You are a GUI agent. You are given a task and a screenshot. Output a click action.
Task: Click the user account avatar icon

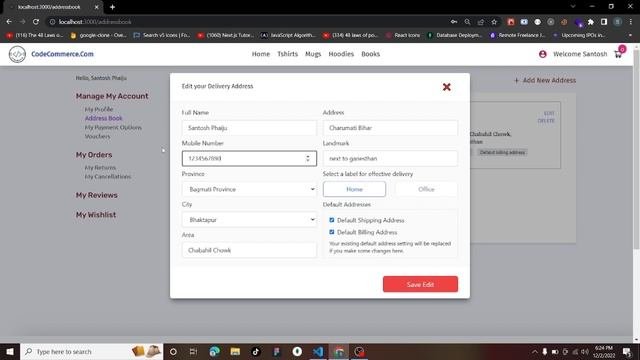coord(542,54)
